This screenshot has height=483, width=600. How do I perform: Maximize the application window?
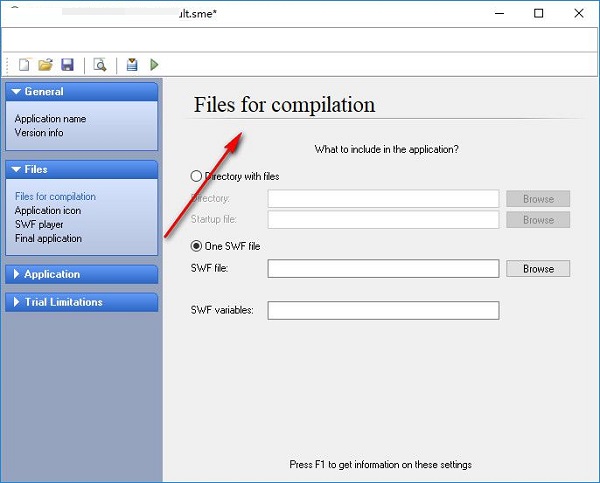point(538,13)
